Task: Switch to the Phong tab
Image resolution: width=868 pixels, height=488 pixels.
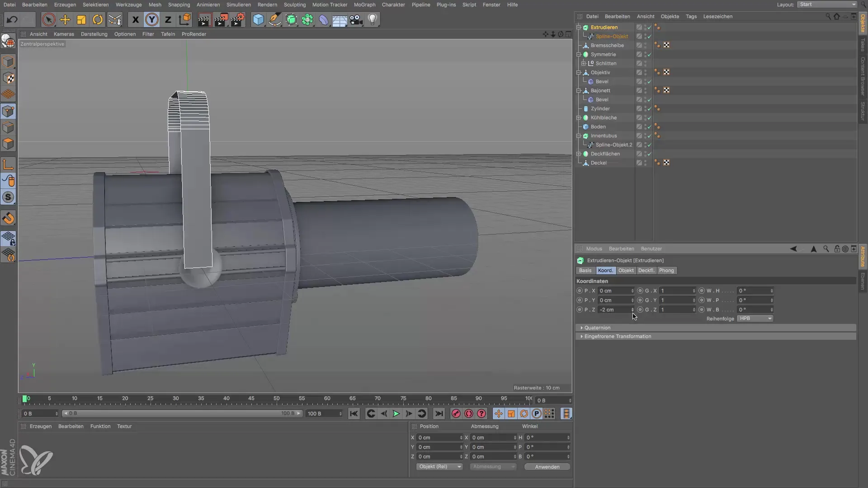Action: click(666, 270)
